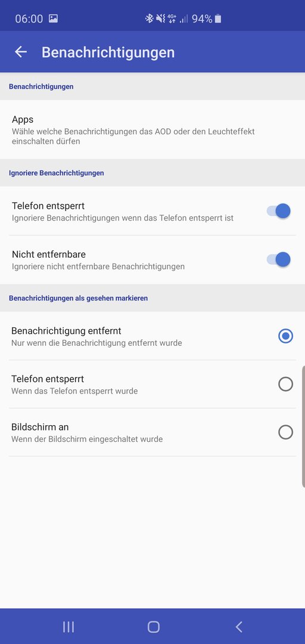The width and height of the screenshot is (305, 644).
Task: Tap the Benachrichtigungen page title
Action: click(x=108, y=52)
